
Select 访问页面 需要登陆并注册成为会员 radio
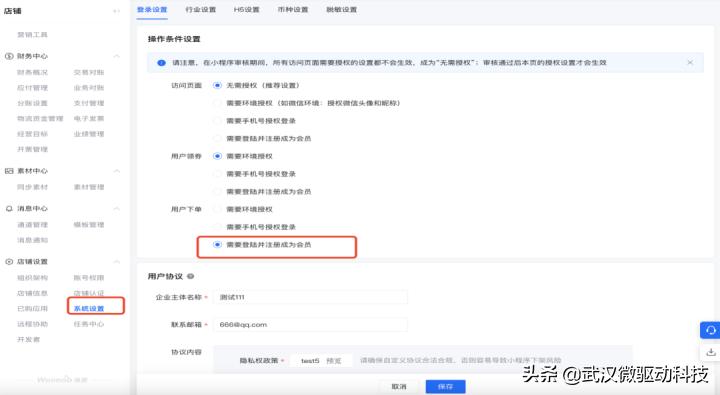click(x=217, y=138)
